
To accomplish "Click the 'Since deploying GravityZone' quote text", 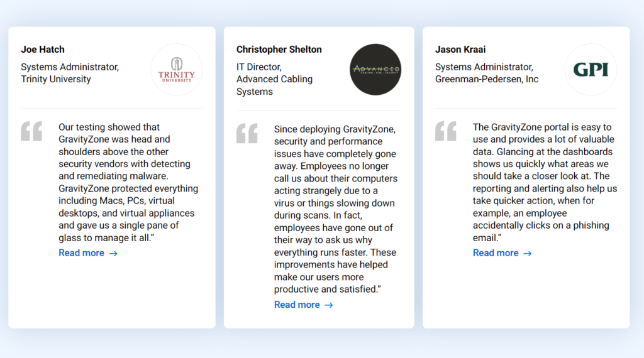I will (x=336, y=209).
